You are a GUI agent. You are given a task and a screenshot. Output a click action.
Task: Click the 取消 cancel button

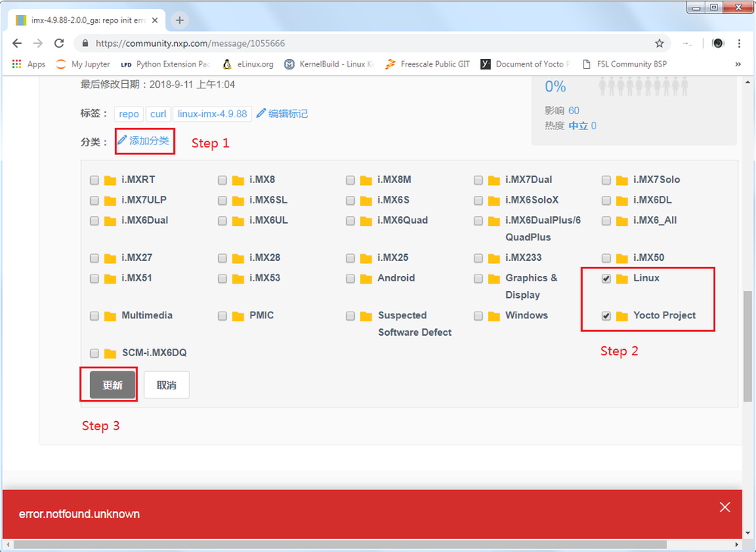point(166,385)
